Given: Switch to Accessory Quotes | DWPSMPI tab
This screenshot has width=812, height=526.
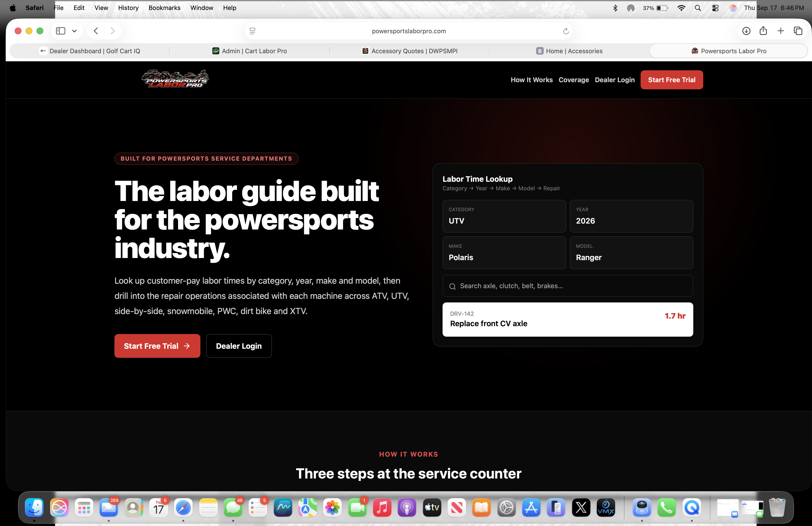Looking at the screenshot, I should pos(409,51).
